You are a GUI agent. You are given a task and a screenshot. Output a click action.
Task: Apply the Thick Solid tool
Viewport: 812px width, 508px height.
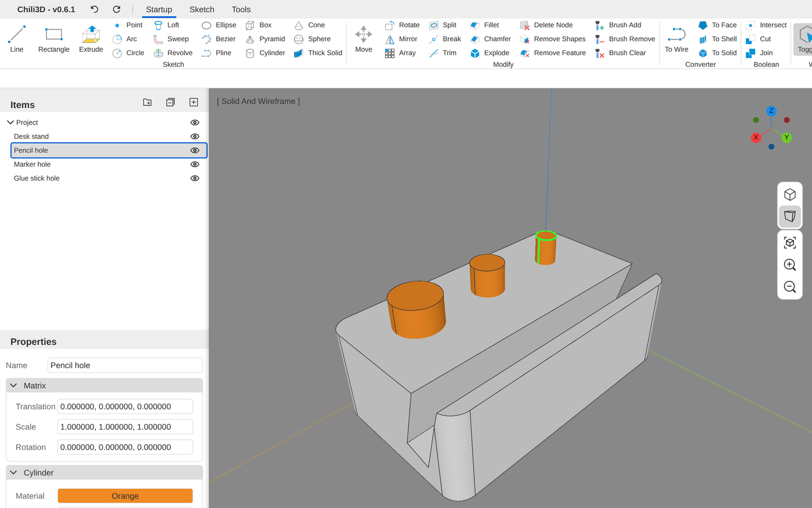coord(318,53)
